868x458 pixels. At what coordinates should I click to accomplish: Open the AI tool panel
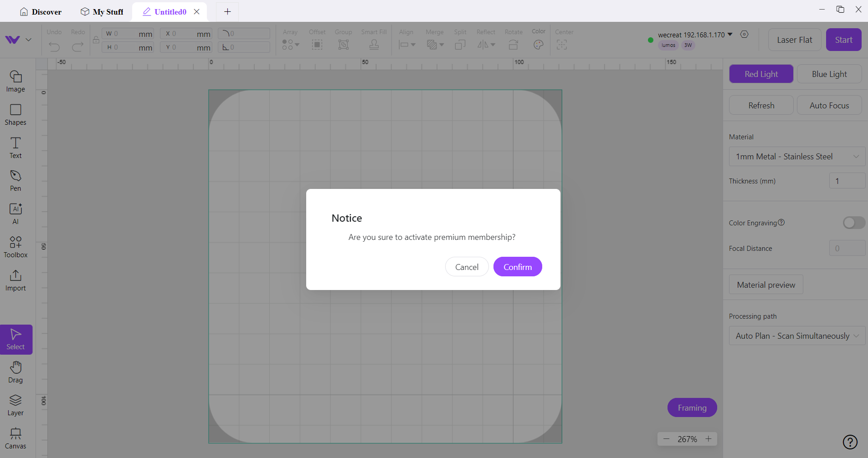coord(15,214)
